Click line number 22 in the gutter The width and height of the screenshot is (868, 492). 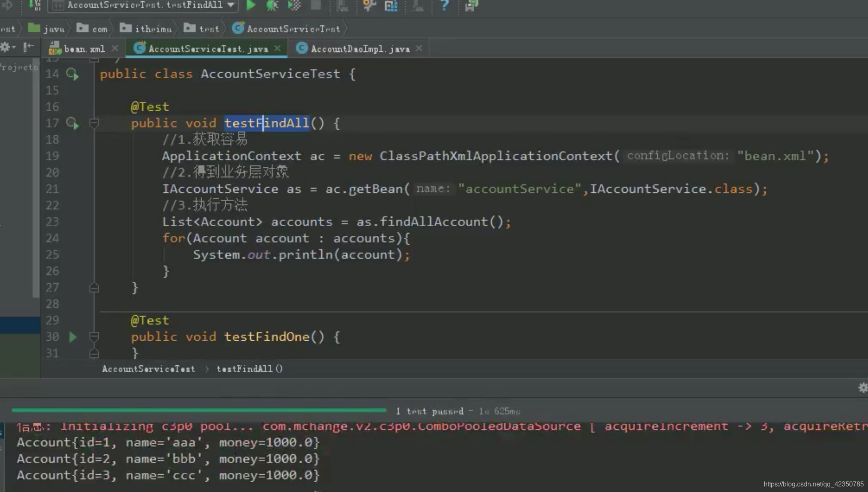[52, 205]
